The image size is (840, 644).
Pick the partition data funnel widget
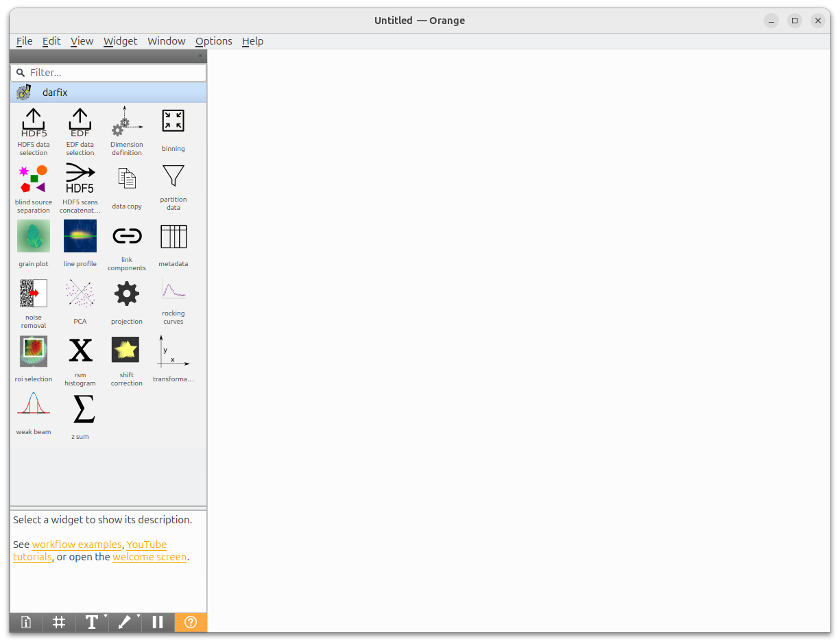pyautogui.click(x=173, y=187)
